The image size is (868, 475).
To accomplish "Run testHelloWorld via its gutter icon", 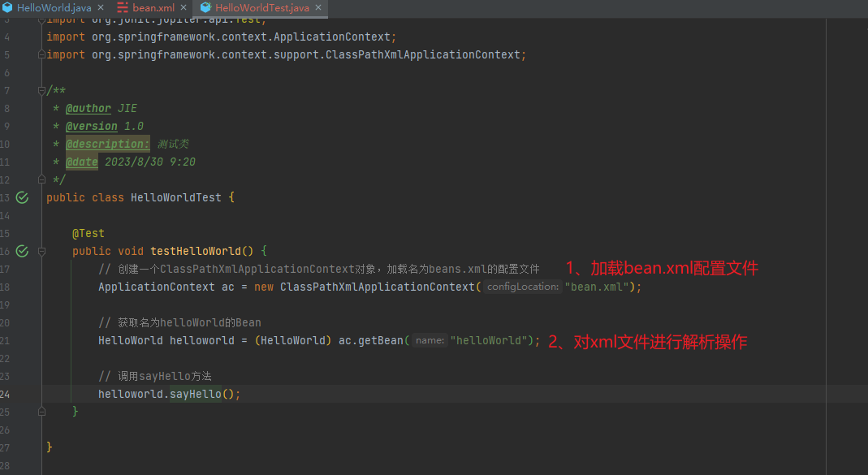I will [x=22, y=252].
